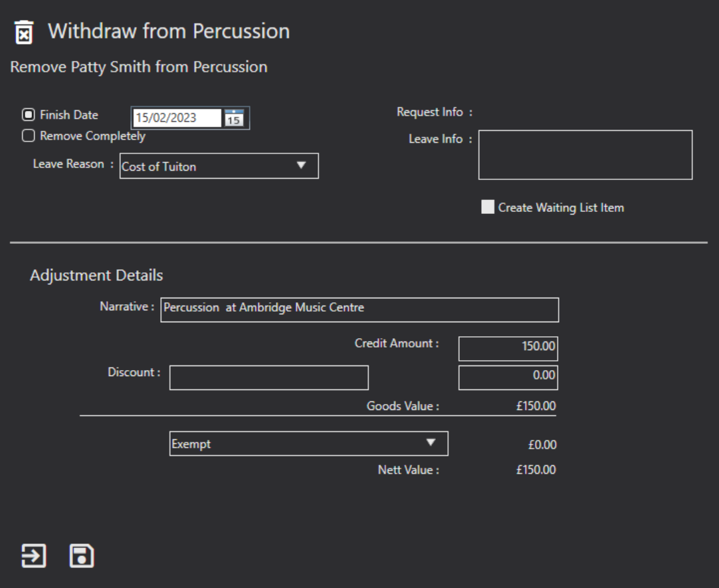Click the Goods Value £150.00 amount
The height and width of the screenshot is (588, 719).
click(x=536, y=406)
